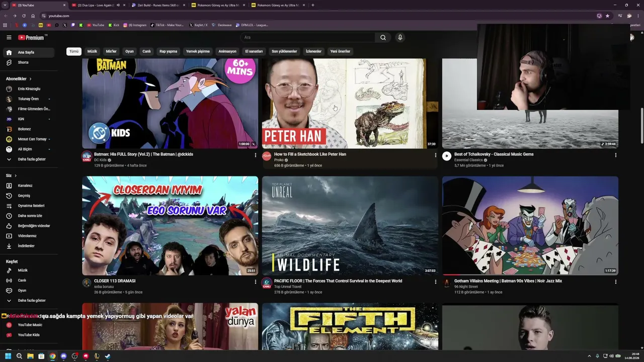The width and height of the screenshot is (644, 362).
Task: Open the DC Kids channel link
Action: coord(101,160)
